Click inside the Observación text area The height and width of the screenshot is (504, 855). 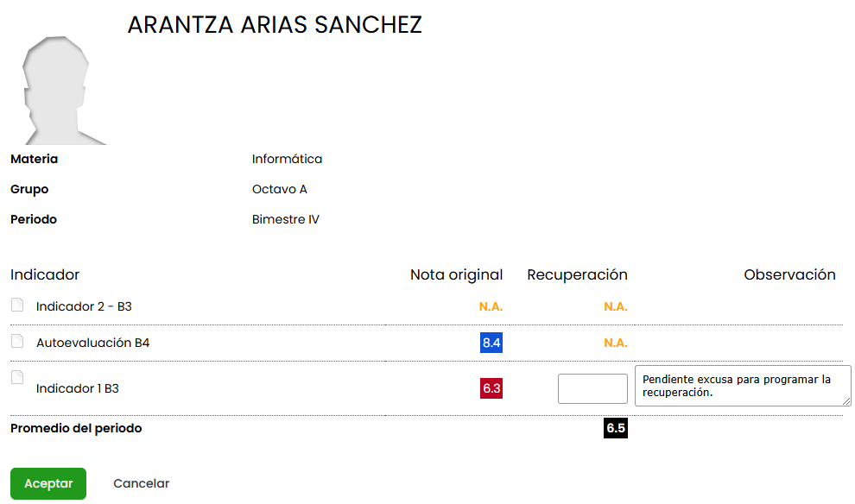click(743, 386)
